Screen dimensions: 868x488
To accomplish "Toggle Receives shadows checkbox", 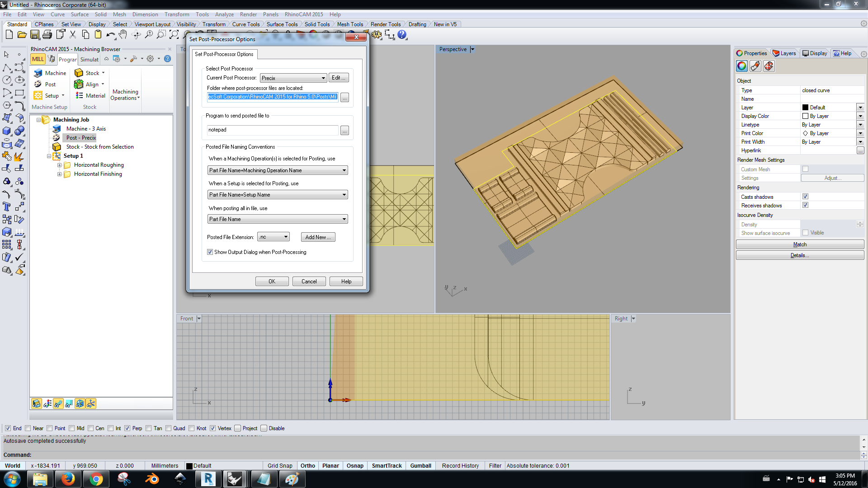I will coord(805,205).
